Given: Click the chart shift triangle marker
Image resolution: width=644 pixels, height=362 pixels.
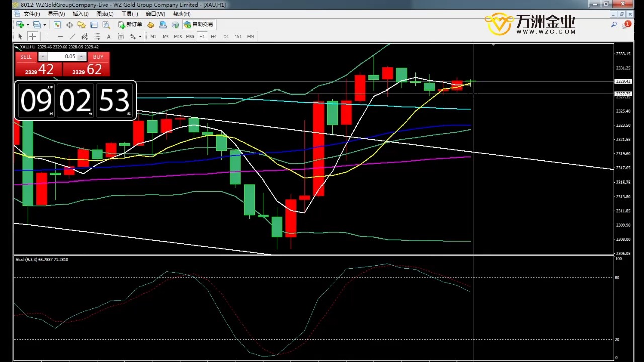Looking at the screenshot, I should coord(493,45).
